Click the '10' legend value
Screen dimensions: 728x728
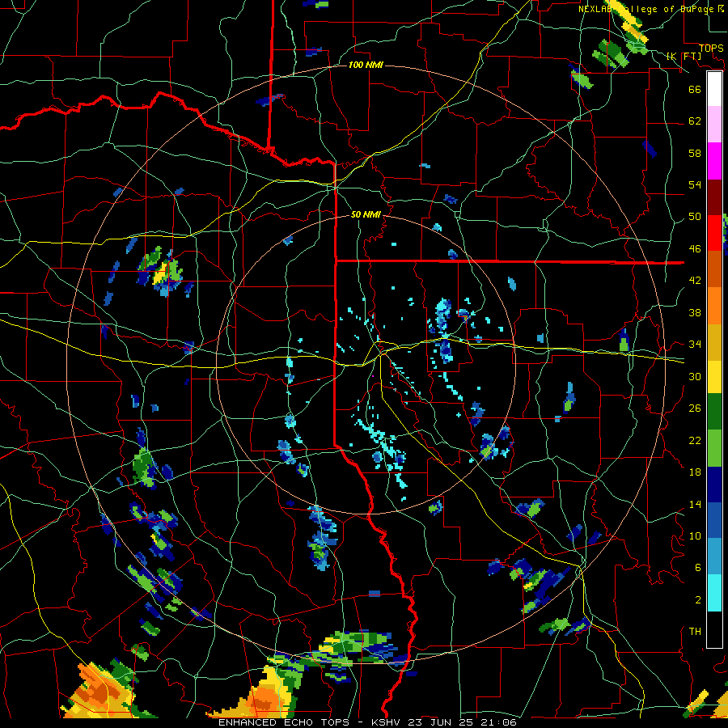(x=695, y=536)
